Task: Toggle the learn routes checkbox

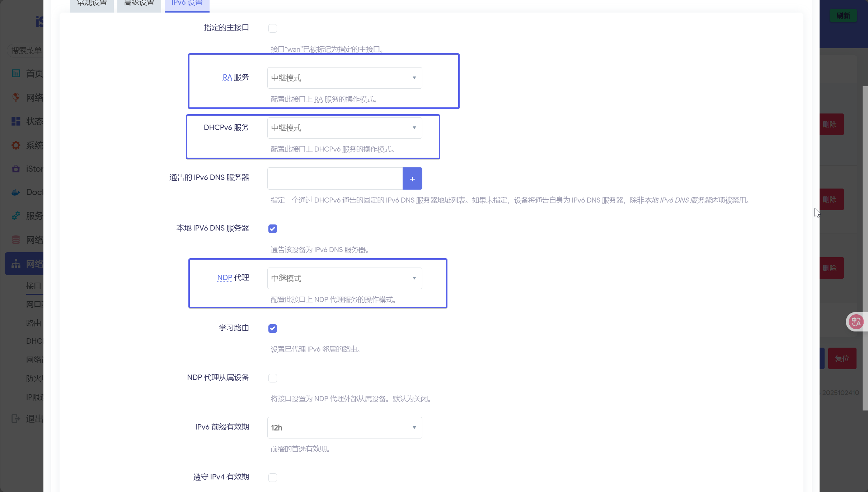Action: (x=273, y=329)
